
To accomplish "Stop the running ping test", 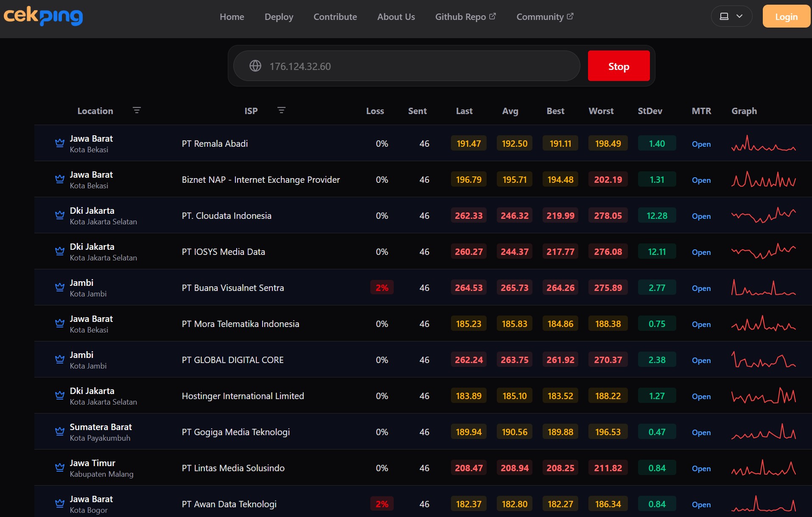I will (619, 66).
